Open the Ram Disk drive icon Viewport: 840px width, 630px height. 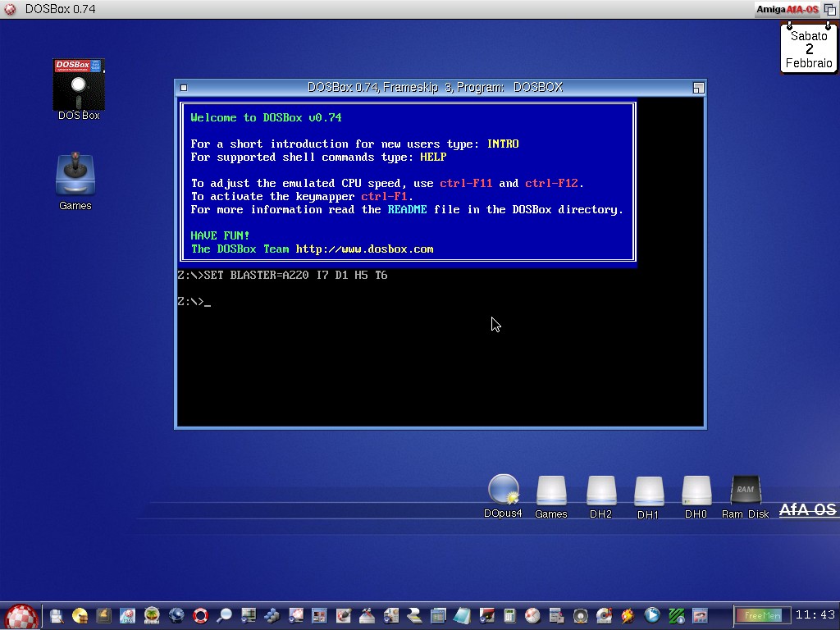745,491
